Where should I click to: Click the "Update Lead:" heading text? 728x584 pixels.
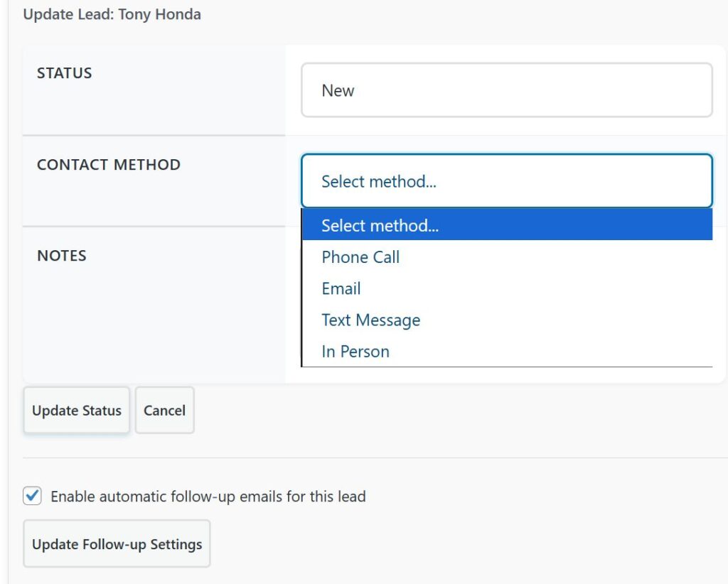pos(68,14)
